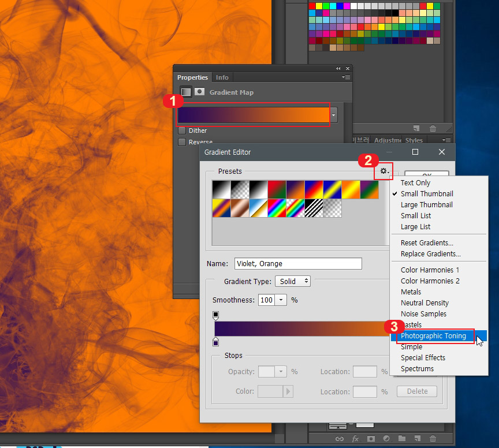Select the chrome gradient preset
499x448 pixels.
tap(258, 208)
